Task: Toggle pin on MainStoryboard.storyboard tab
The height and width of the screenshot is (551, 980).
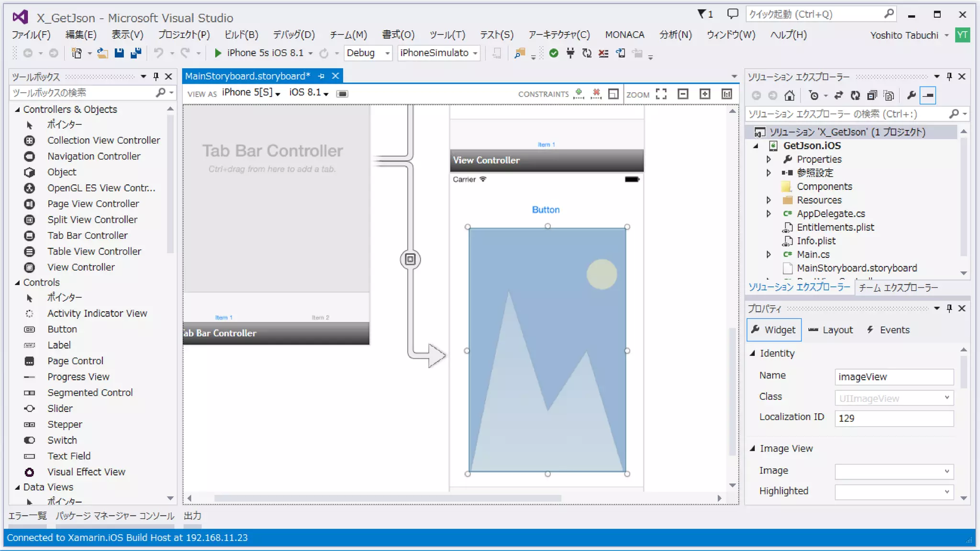Action: 321,76
